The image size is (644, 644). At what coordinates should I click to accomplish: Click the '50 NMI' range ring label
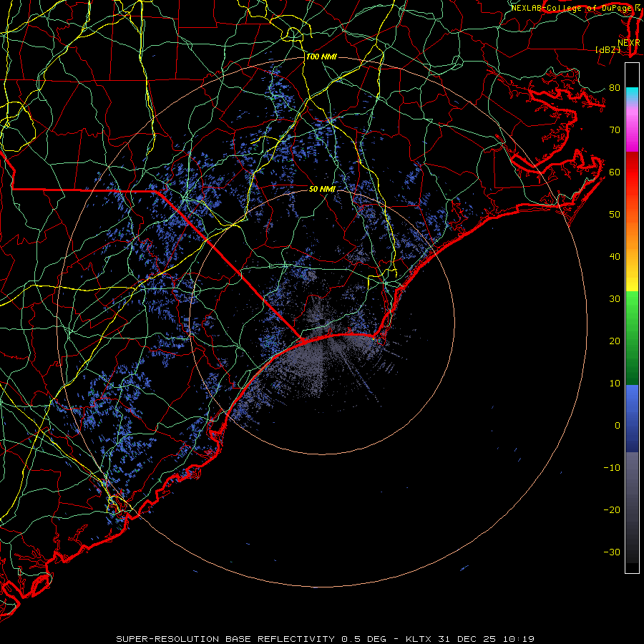(x=322, y=189)
